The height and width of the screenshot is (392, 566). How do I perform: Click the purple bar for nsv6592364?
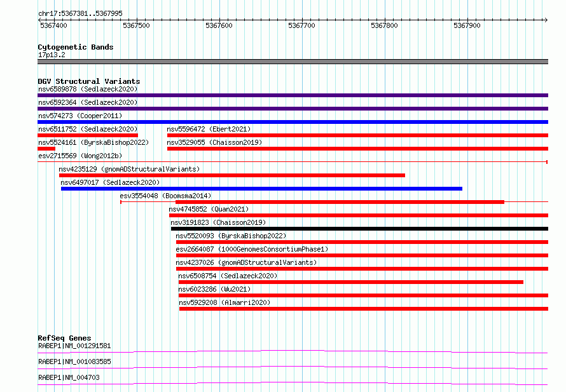click(x=293, y=109)
